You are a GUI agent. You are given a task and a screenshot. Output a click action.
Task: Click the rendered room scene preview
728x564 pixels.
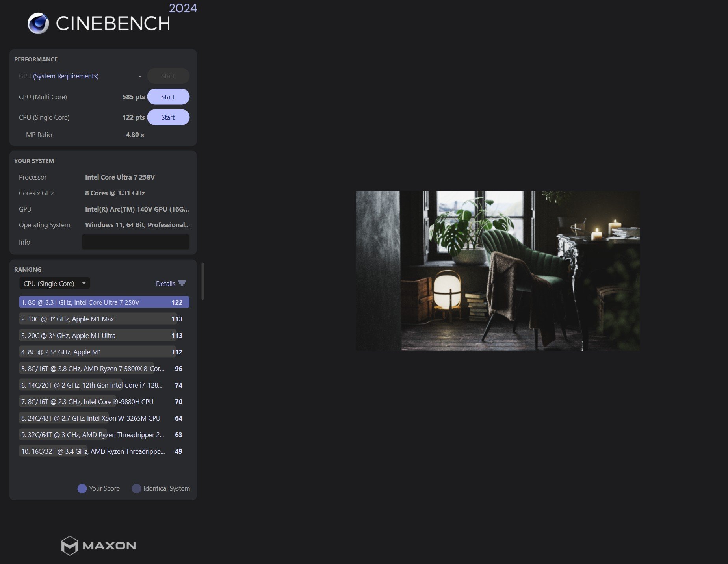click(x=498, y=271)
